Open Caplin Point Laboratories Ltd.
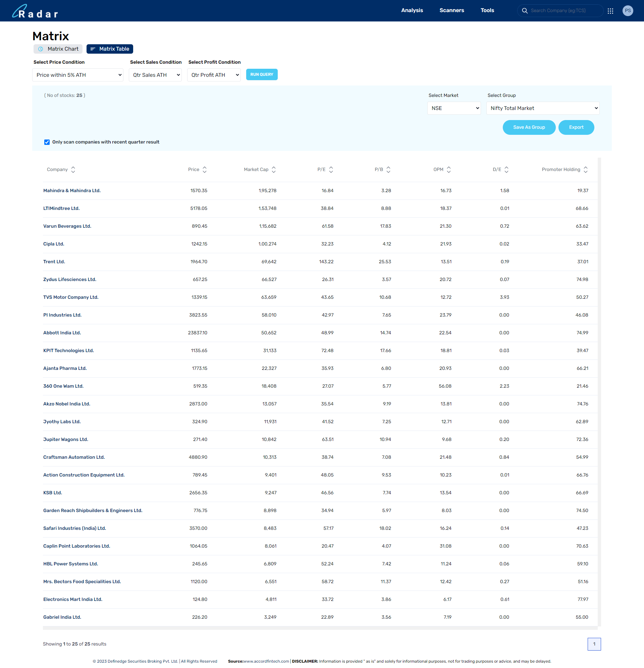This screenshot has height=668, width=644. [77, 546]
